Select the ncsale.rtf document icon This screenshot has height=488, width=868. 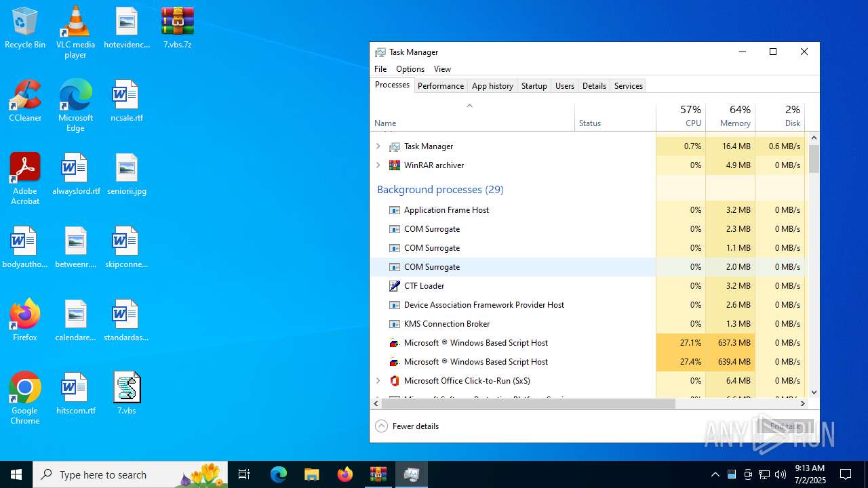pyautogui.click(x=126, y=102)
